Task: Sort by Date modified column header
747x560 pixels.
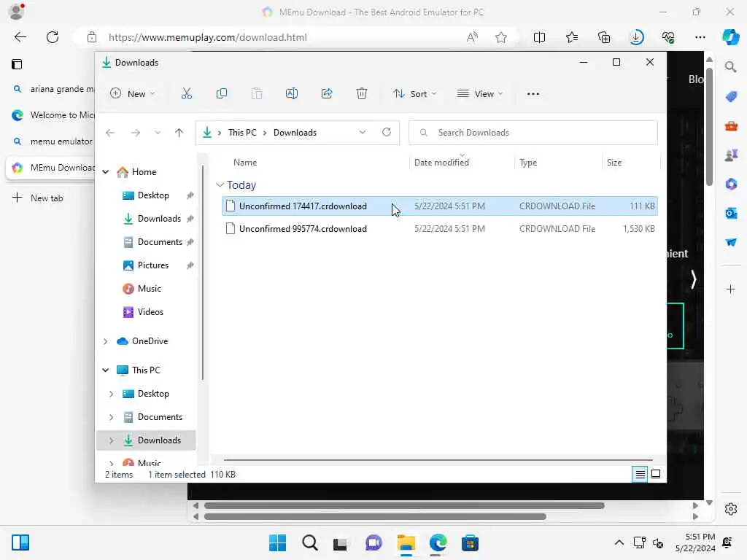Action: click(x=441, y=163)
